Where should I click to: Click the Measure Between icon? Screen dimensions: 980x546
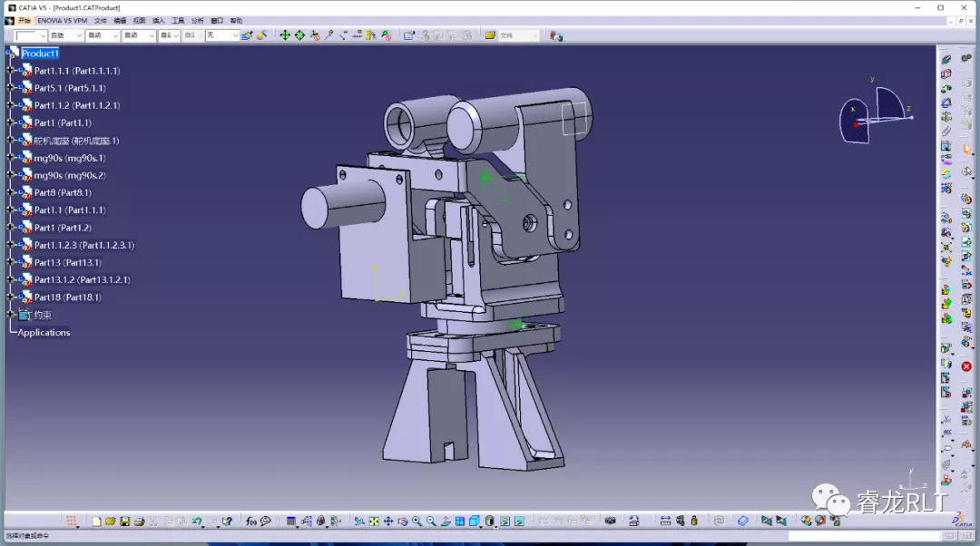click(666, 521)
